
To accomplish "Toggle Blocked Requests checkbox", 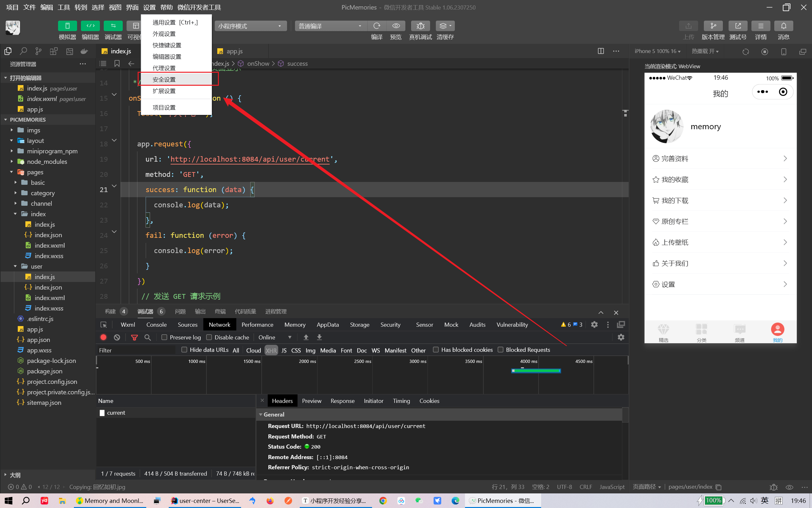I will [500, 350].
